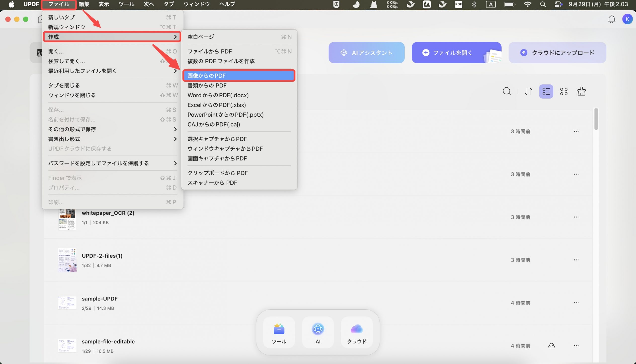
Task: Open クラウド from the bottom dock
Action: click(x=357, y=332)
